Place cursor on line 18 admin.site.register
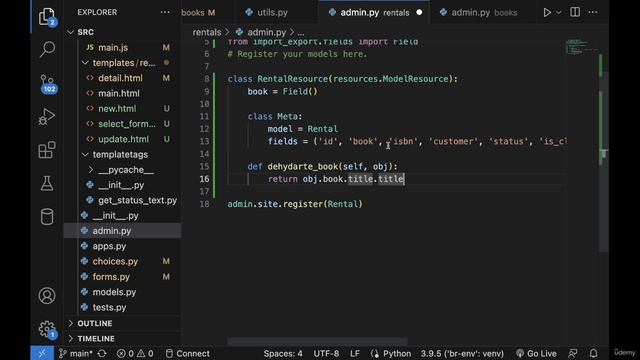Image resolution: width=640 pixels, height=360 pixels. coord(295,204)
